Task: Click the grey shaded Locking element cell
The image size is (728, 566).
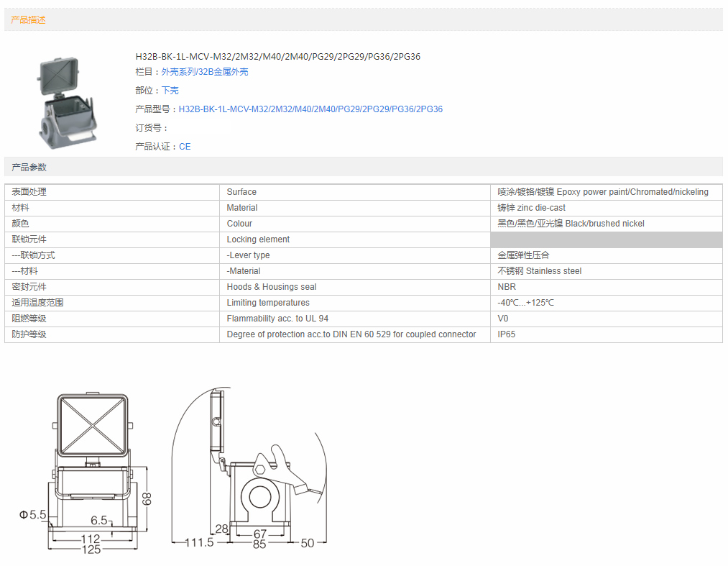Action: pyautogui.click(x=606, y=239)
